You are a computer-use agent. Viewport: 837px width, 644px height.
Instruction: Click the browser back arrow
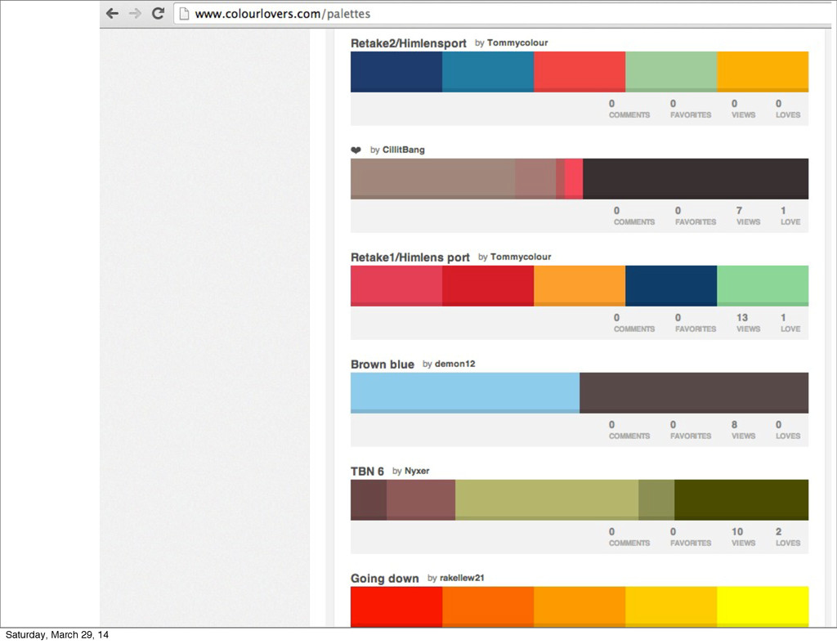(x=112, y=13)
